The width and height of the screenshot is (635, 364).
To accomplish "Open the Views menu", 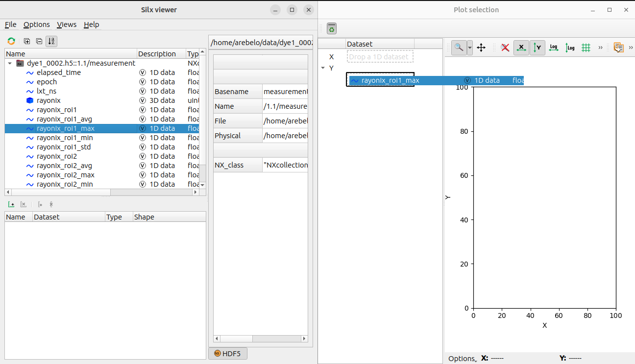I will coord(67,24).
